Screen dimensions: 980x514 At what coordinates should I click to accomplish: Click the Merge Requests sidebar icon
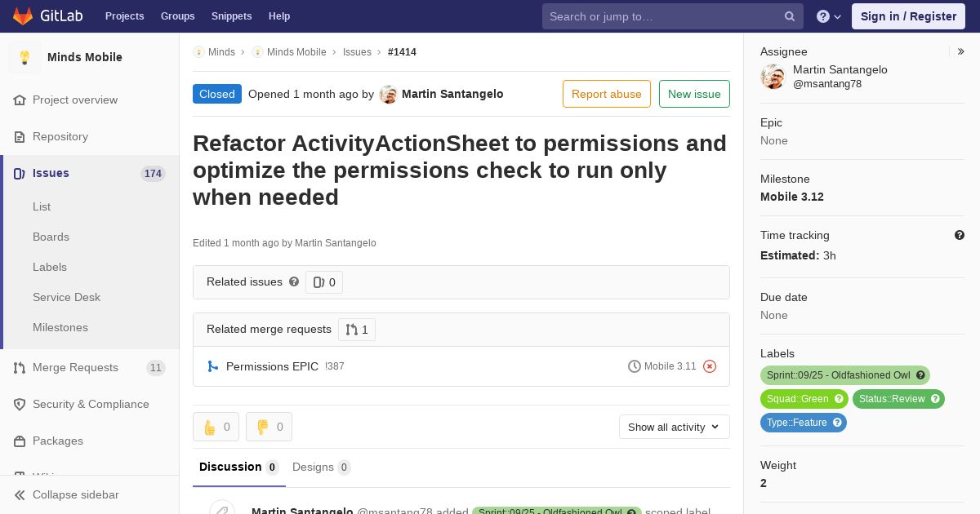click(20, 368)
